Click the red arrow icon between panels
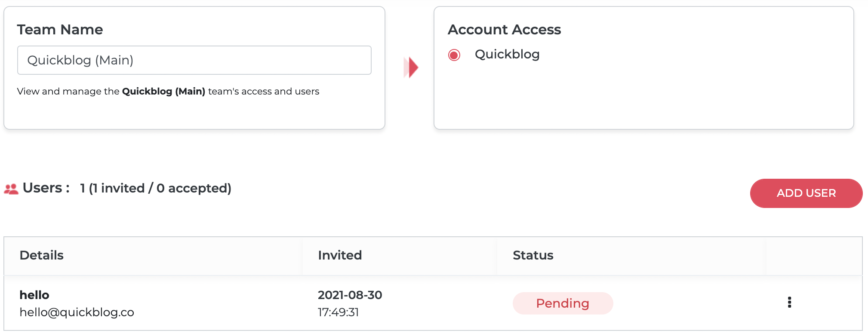The width and height of the screenshot is (868, 336). (x=411, y=67)
